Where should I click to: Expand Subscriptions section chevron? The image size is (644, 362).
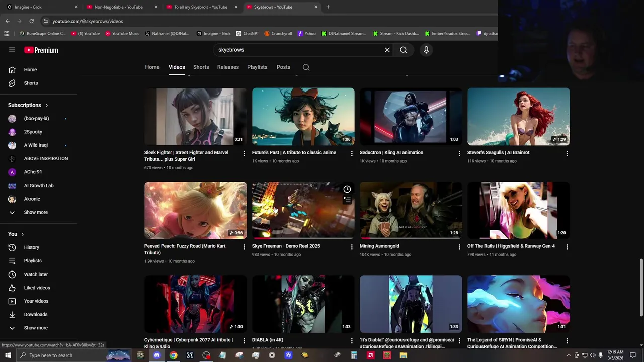pyautogui.click(x=46, y=105)
